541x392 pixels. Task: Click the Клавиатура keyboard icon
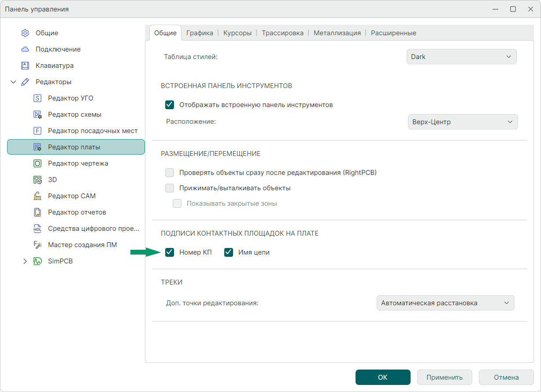(25, 66)
